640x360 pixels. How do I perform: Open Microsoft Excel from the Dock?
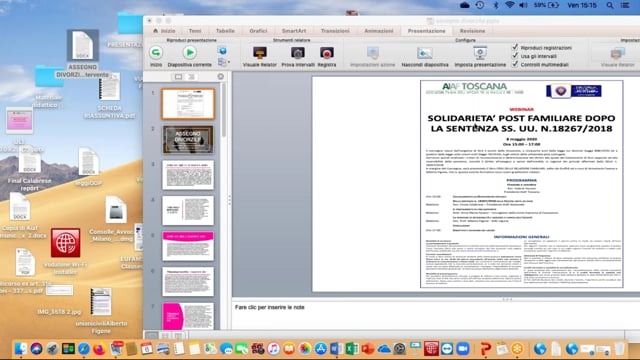pyautogui.click(x=352, y=349)
